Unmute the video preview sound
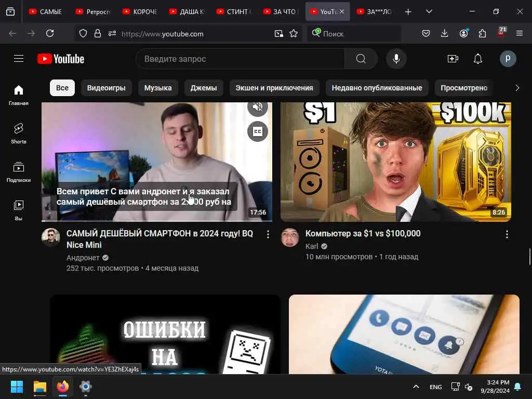532x399 pixels. pyautogui.click(x=258, y=107)
